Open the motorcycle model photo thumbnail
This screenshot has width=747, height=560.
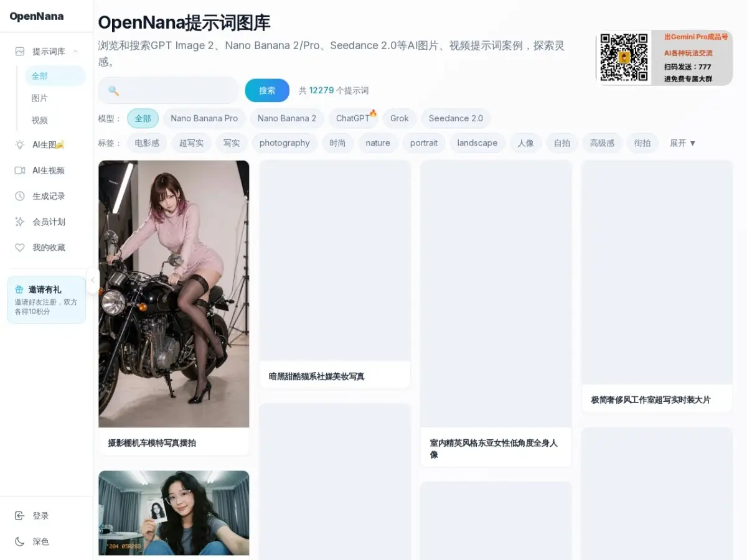click(x=174, y=294)
